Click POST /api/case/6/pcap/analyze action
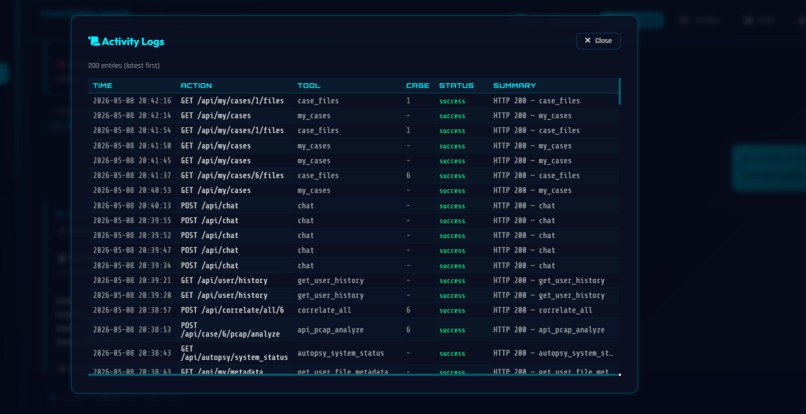 [230, 330]
